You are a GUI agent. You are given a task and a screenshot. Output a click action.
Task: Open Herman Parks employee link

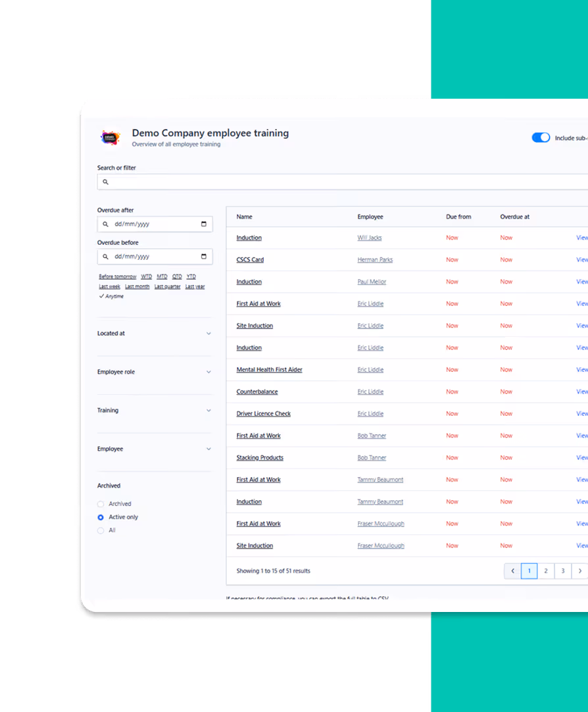coord(375,260)
